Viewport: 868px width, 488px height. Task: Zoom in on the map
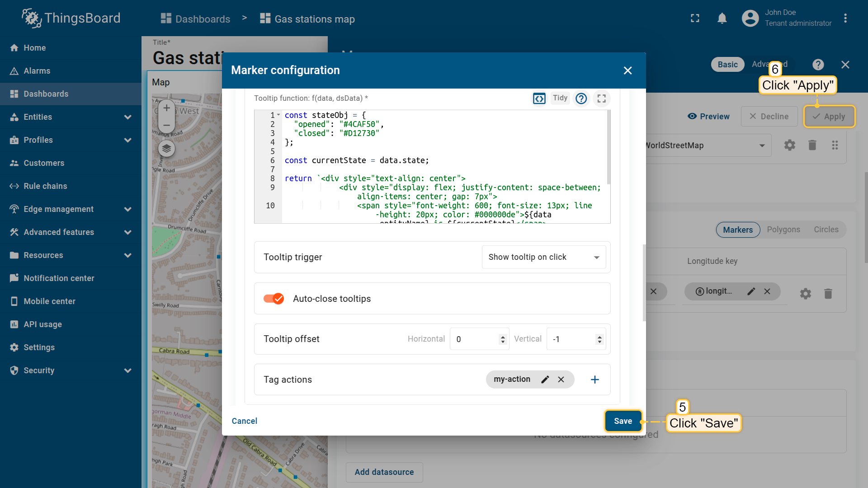coord(166,108)
